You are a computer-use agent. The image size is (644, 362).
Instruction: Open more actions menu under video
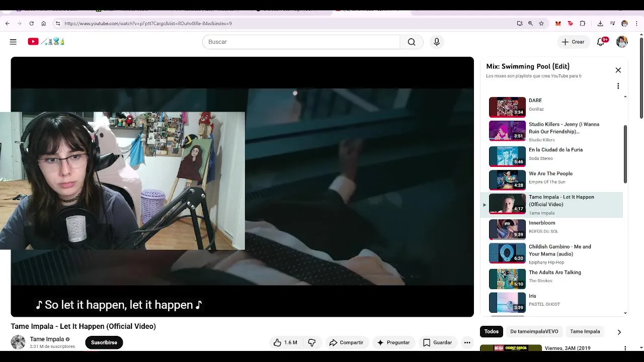pos(467,342)
